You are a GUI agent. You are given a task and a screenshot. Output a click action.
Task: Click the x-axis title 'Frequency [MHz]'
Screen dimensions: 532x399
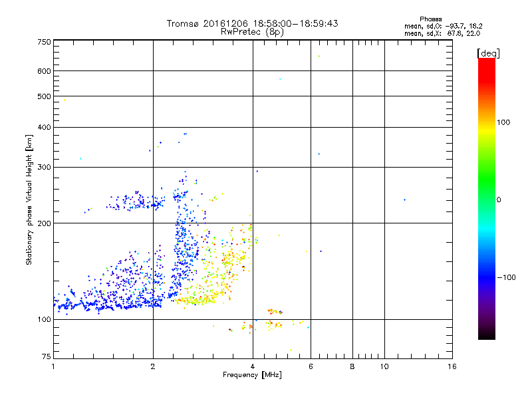(x=252, y=375)
